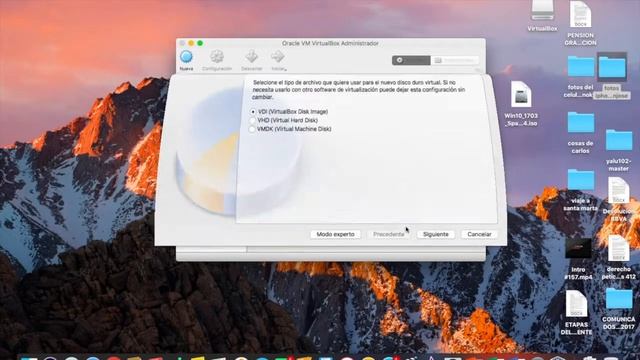Expand the small arrow beside Iniciar

(x=285, y=69)
